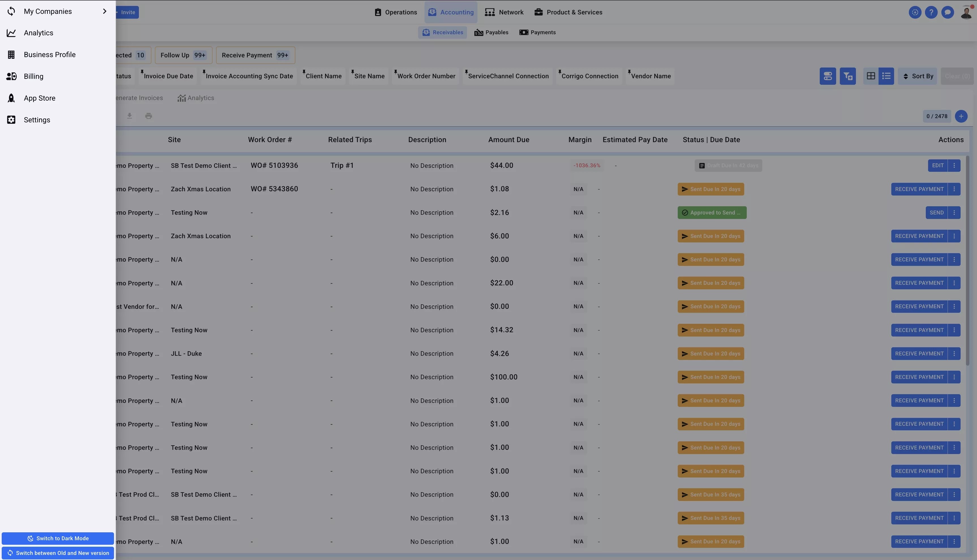Screen dimensions: 977x560
Task: Click the print icon above the table
Action: (x=149, y=115)
